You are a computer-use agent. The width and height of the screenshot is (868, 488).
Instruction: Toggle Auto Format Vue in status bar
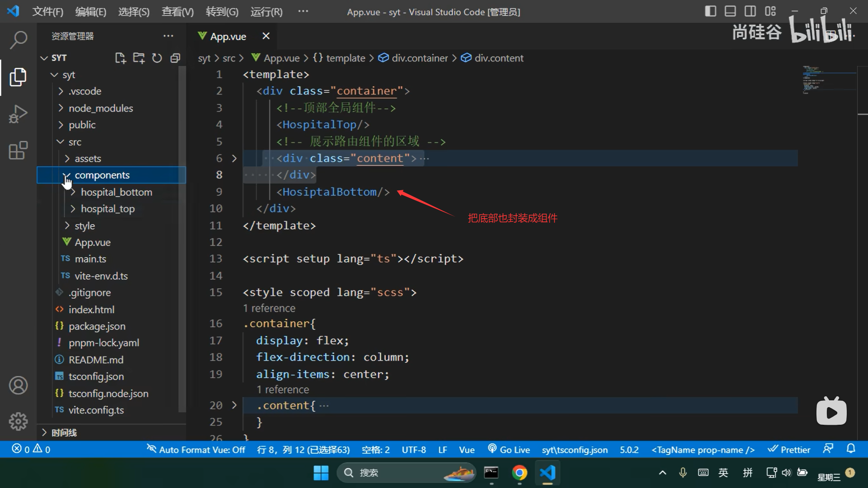[196, 450]
